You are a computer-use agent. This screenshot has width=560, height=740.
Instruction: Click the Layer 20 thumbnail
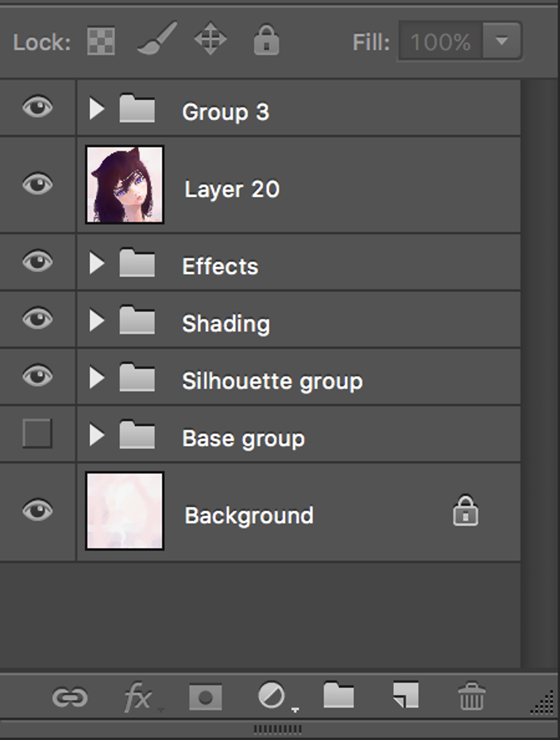[125, 185]
